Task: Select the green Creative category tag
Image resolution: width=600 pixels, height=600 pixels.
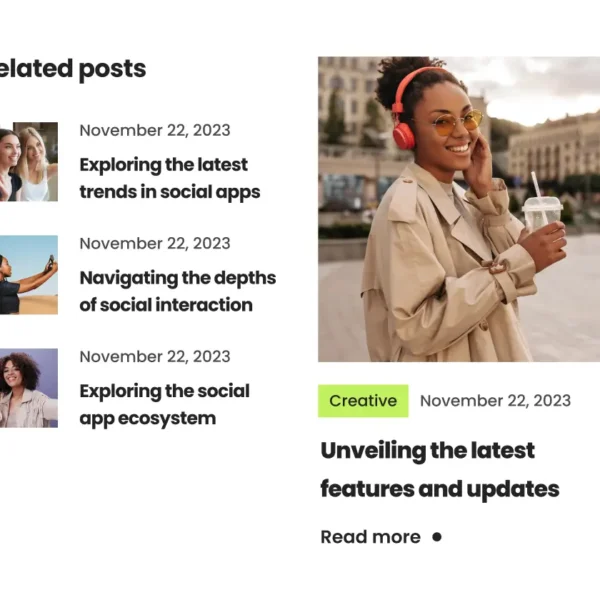Action: point(363,401)
